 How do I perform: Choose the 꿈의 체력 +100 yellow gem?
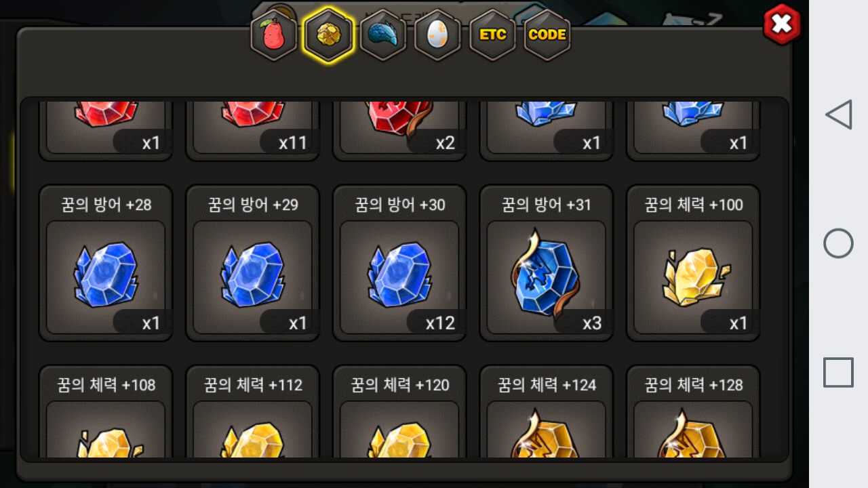(693, 263)
